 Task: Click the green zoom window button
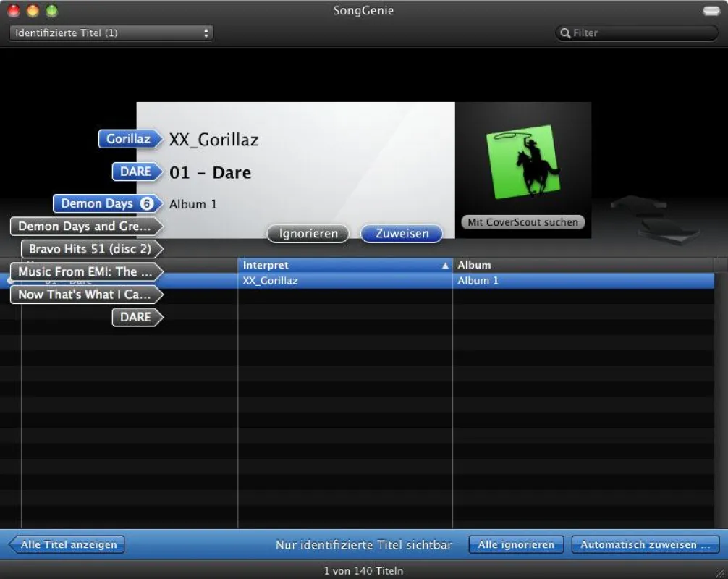point(52,11)
